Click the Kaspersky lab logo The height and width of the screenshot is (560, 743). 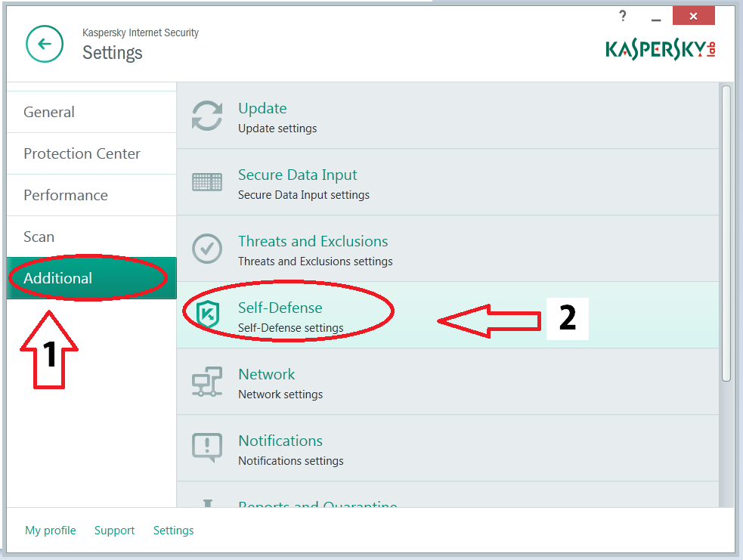tap(661, 49)
